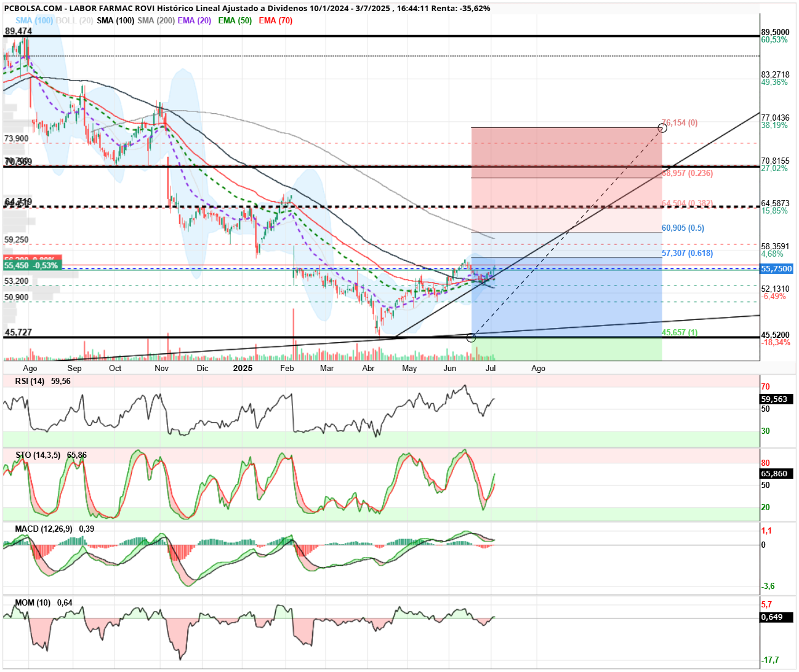Click the 52,1310 axis value
Viewport: 799px width, 672px height.
tap(775, 289)
